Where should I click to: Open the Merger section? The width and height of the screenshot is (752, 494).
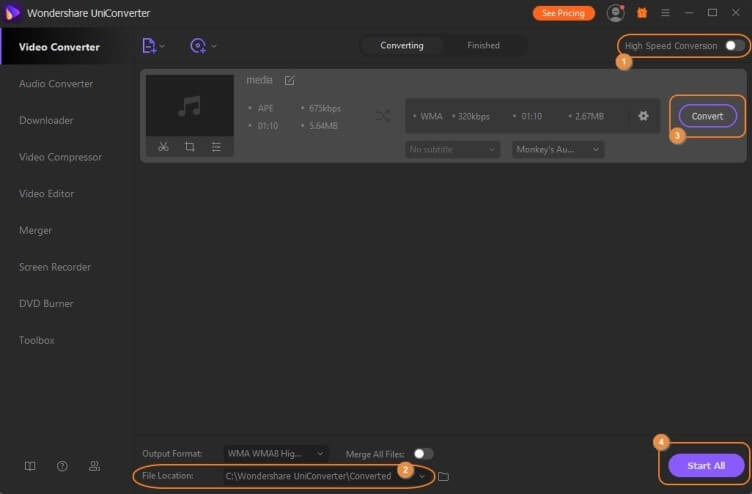coord(35,230)
